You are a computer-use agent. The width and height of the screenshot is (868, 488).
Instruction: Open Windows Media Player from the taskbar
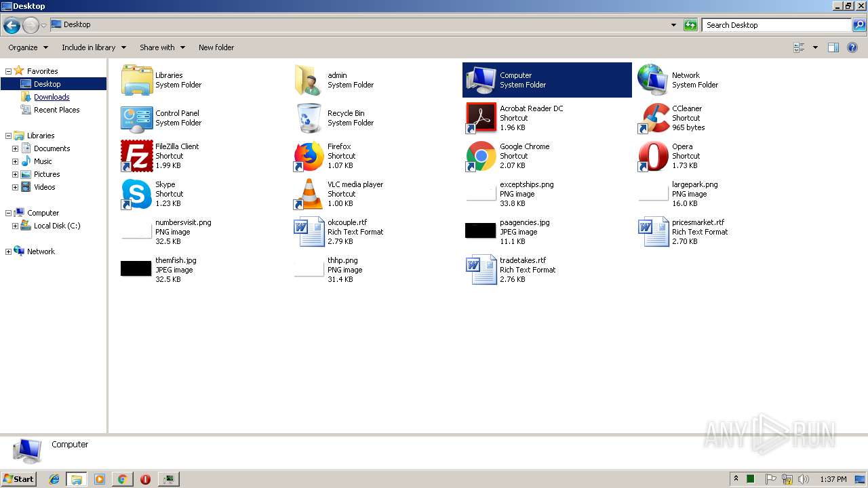coord(100,479)
